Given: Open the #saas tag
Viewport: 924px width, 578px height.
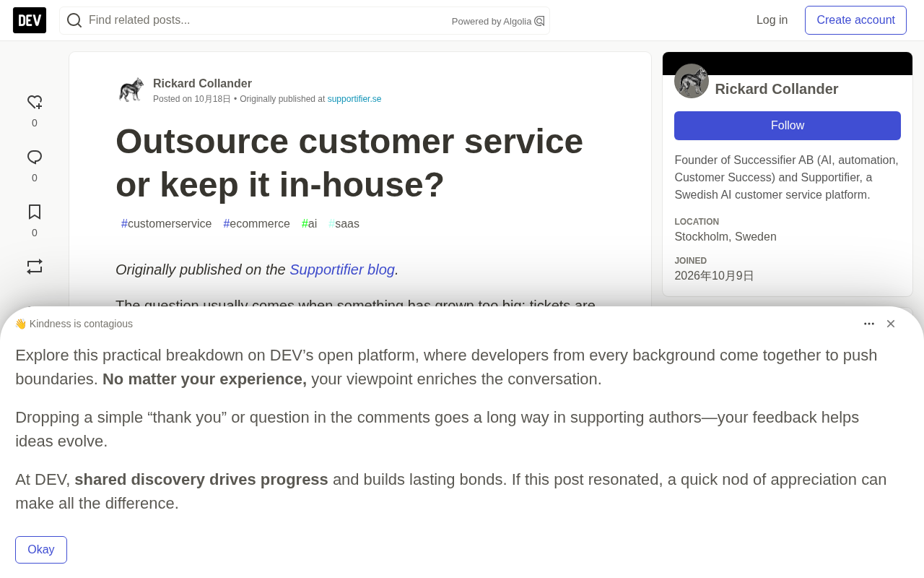Looking at the screenshot, I should point(344,224).
